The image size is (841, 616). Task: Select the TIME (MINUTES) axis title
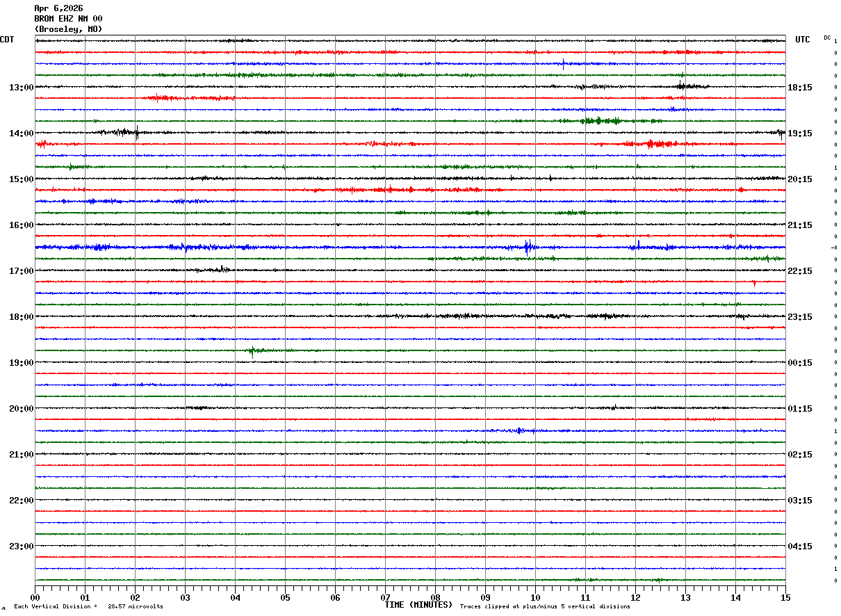point(418,605)
